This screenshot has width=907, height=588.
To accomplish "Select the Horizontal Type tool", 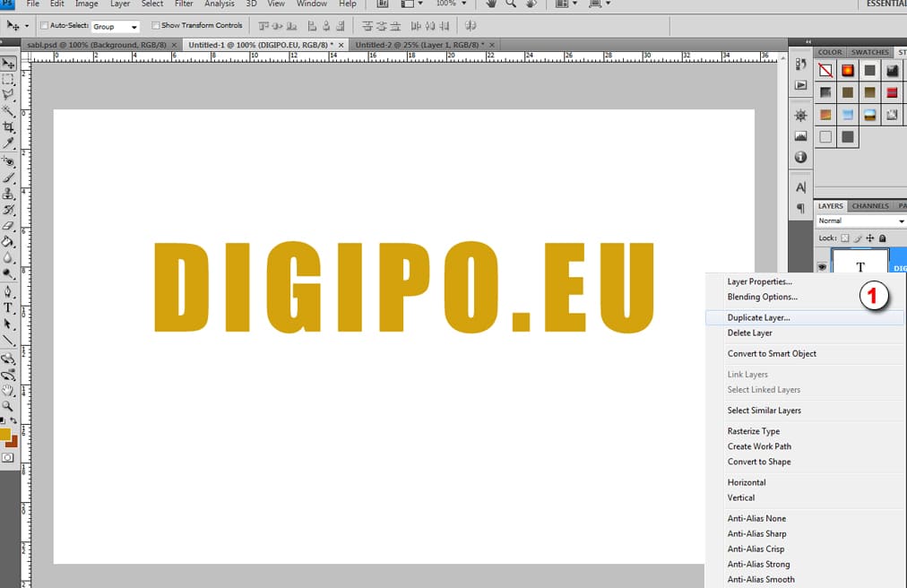I will tap(8, 307).
